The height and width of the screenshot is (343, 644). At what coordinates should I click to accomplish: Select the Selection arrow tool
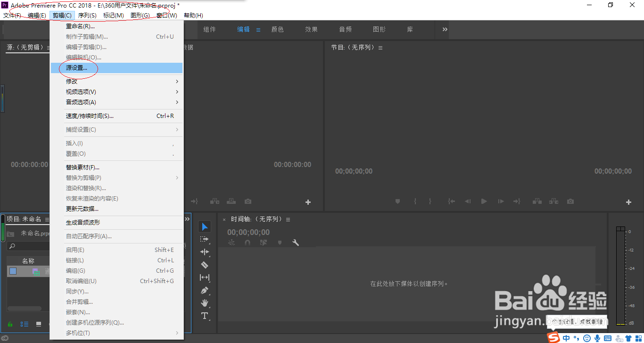(205, 227)
